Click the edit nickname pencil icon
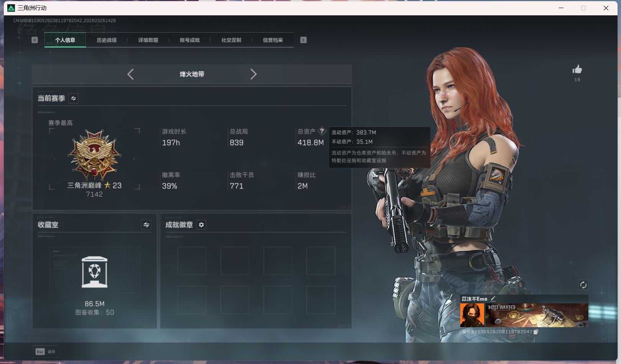This screenshot has height=364, width=621. point(493,299)
